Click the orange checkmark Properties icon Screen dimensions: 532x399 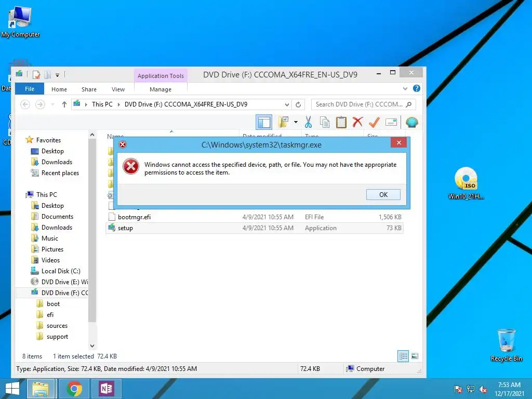coord(374,122)
